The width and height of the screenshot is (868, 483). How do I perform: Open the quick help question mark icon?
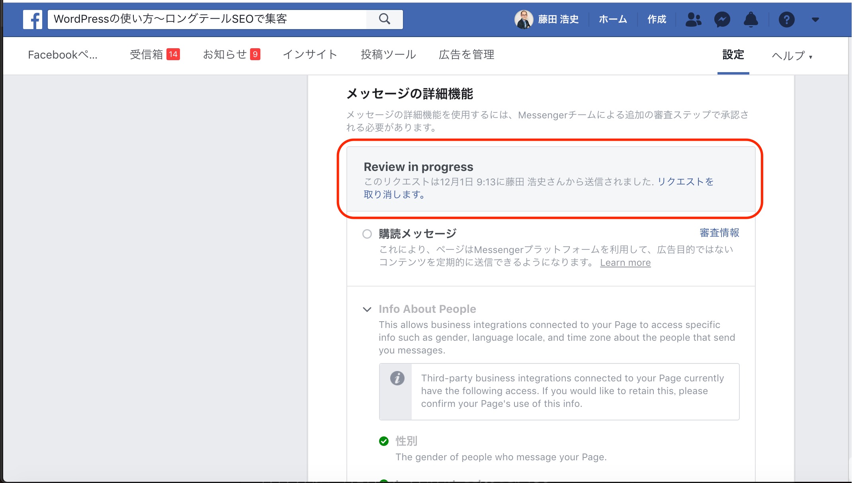click(786, 19)
